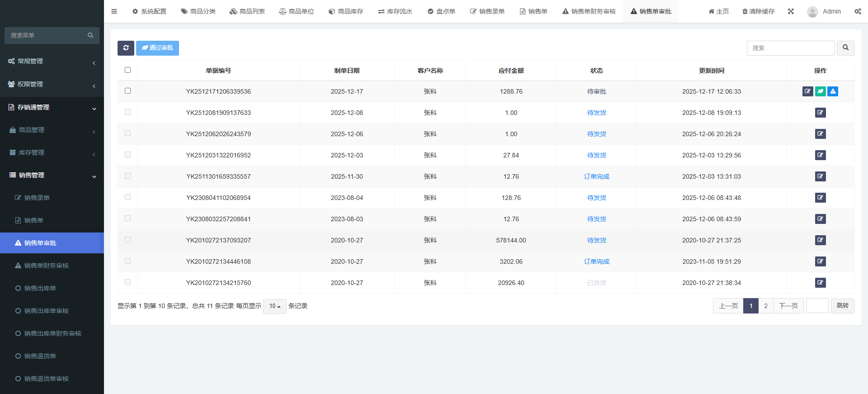Expand the 常规管理 sidebar menu

click(x=52, y=62)
